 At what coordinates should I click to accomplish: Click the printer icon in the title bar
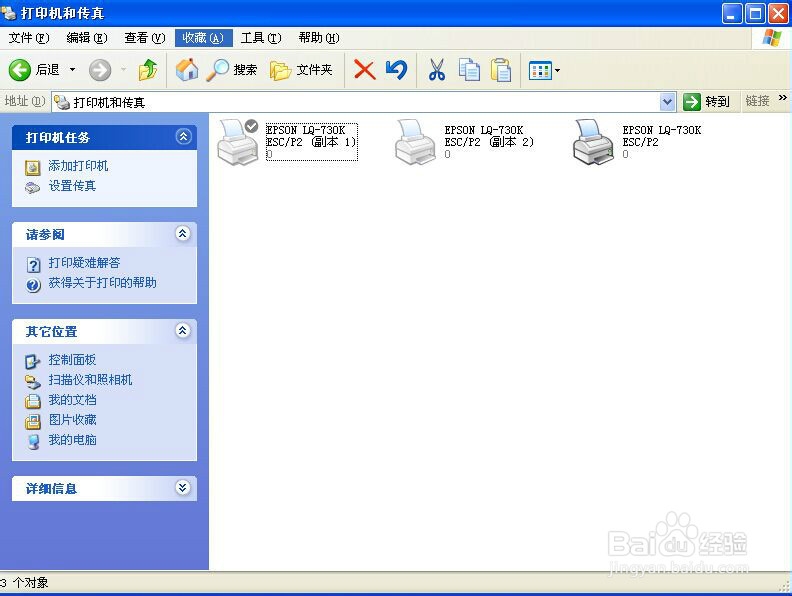[9, 12]
